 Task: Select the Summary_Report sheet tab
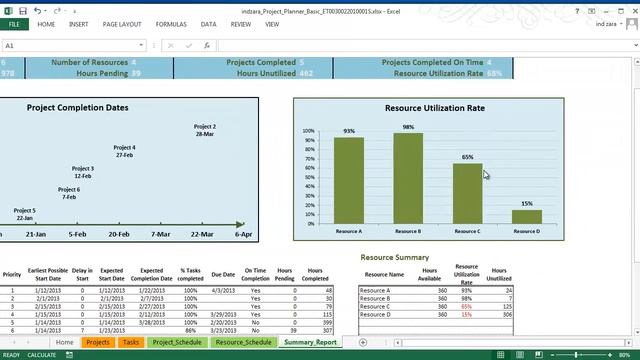(x=310, y=342)
